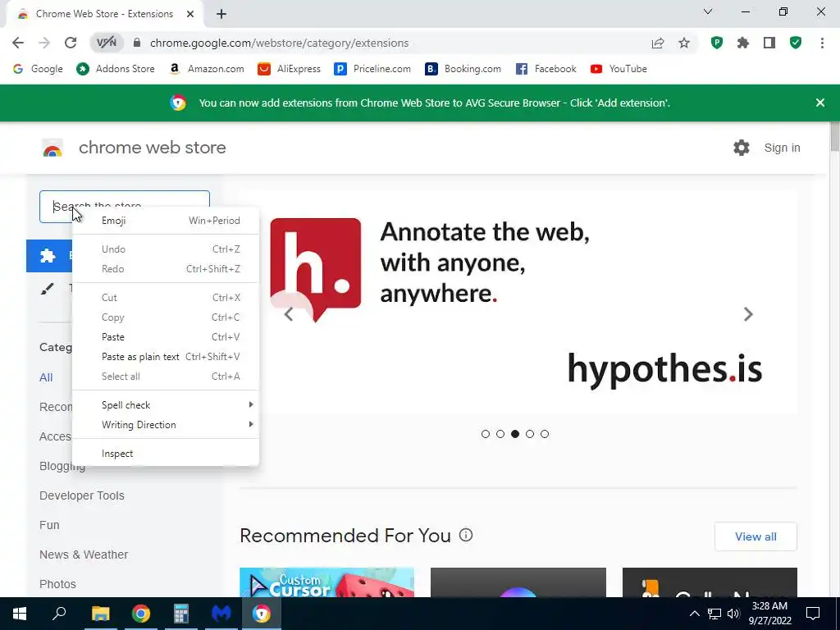Open a new tab with the plus button

pyautogui.click(x=221, y=14)
